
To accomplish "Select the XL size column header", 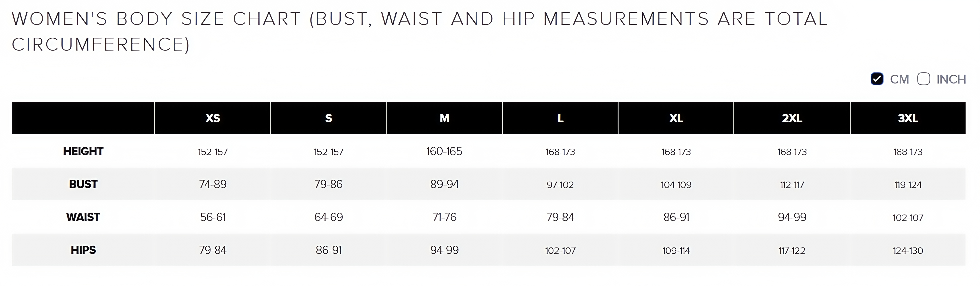I will tap(676, 118).
